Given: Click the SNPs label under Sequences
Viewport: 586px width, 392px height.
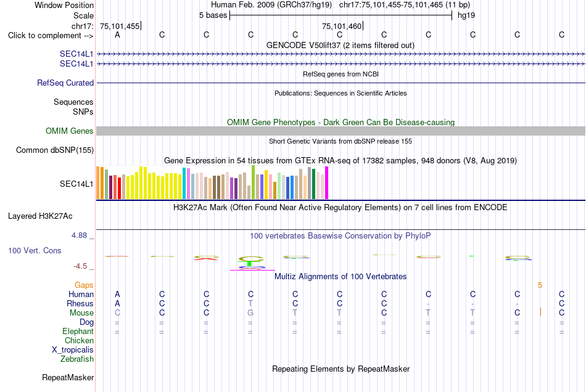Looking at the screenshot, I should pyautogui.click(x=83, y=112).
